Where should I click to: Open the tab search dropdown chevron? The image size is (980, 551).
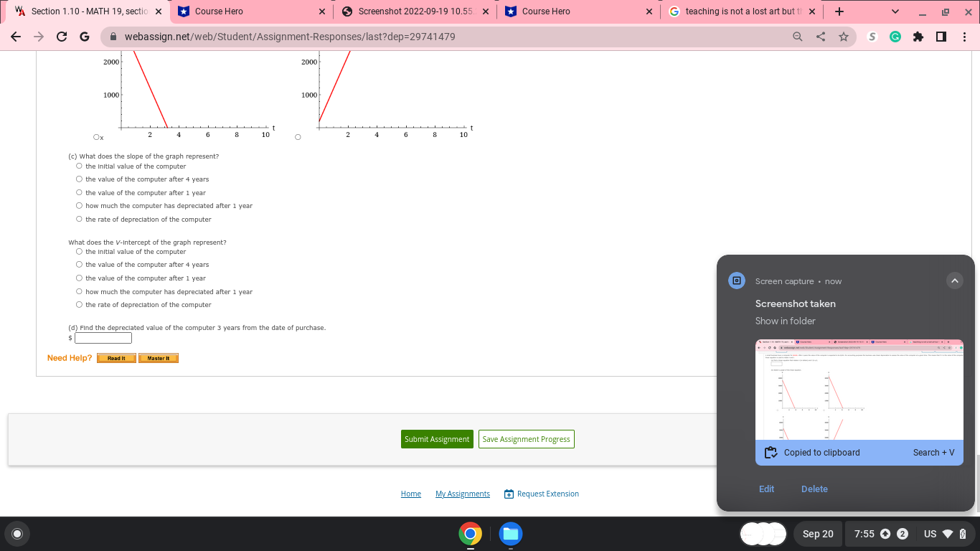tap(894, 11)
